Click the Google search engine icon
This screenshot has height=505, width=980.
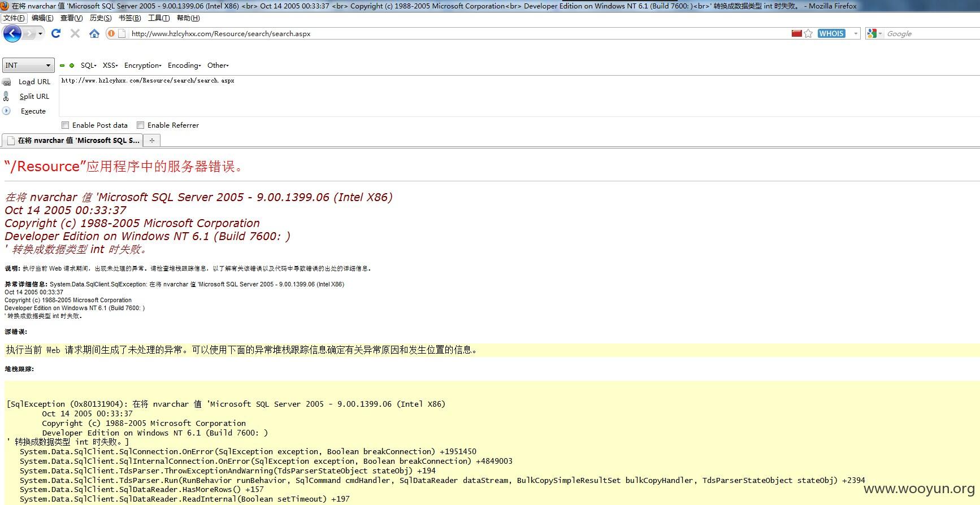click(x=872, y=33)
